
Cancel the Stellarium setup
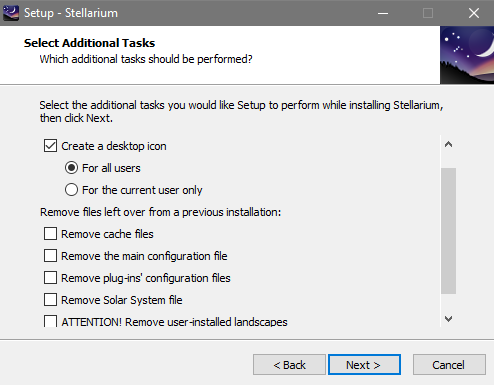click(449, 365)
